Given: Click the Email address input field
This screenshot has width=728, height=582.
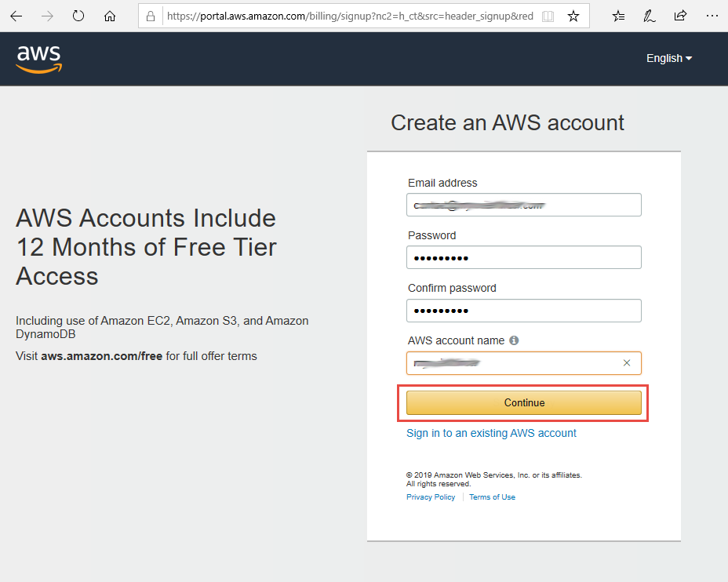Looking at the screenshot, I should (x=524, y=205).
